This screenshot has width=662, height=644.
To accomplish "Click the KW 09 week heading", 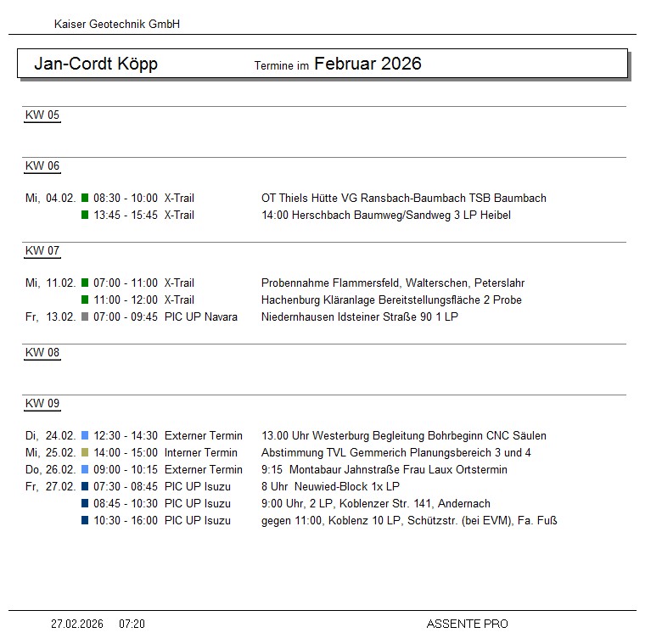I will [42, 404].
